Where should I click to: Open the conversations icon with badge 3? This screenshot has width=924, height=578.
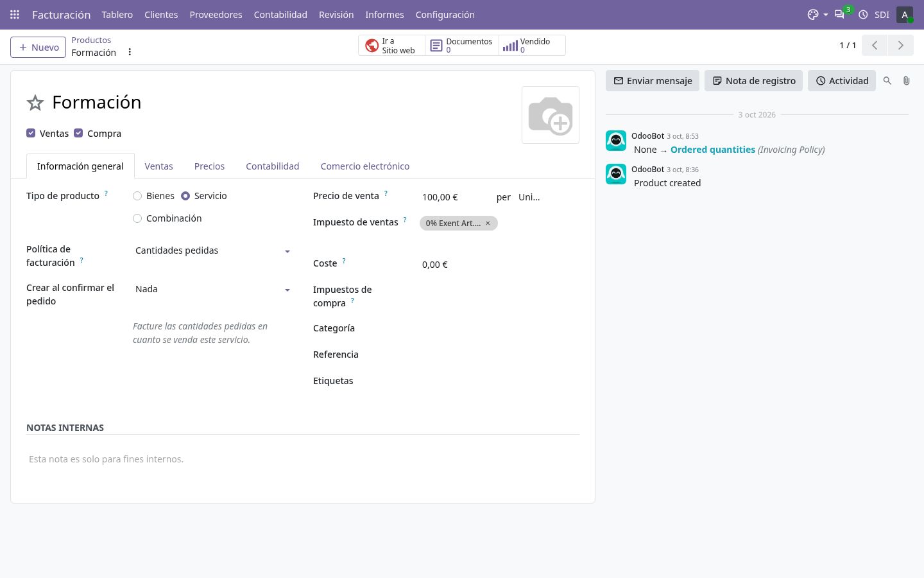point(839,14)
